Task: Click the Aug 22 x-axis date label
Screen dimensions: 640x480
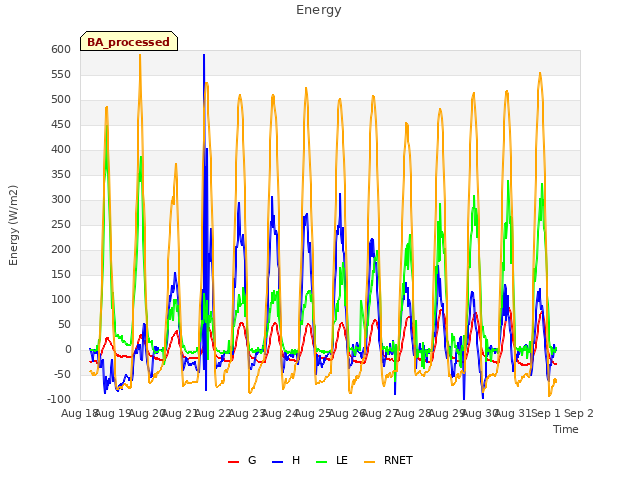Action: (x=212, y=413)
